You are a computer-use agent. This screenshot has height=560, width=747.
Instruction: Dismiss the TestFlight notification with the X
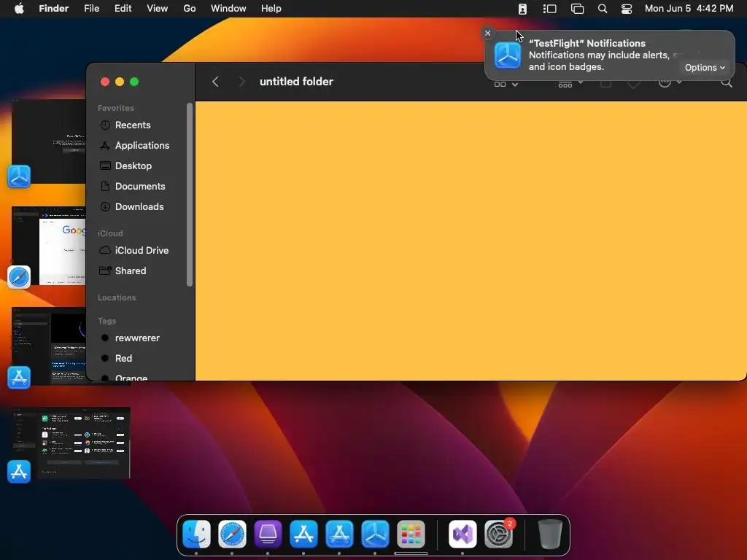point(487,33)
